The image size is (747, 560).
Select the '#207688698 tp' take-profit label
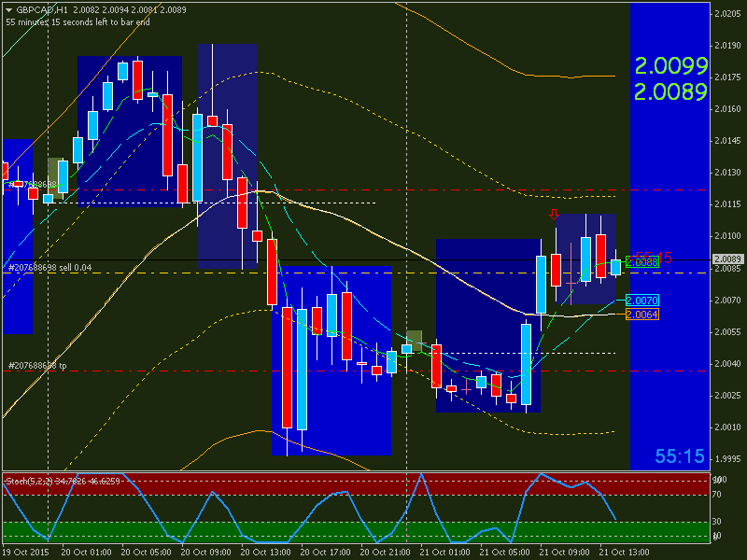click(x=37, y=366)
